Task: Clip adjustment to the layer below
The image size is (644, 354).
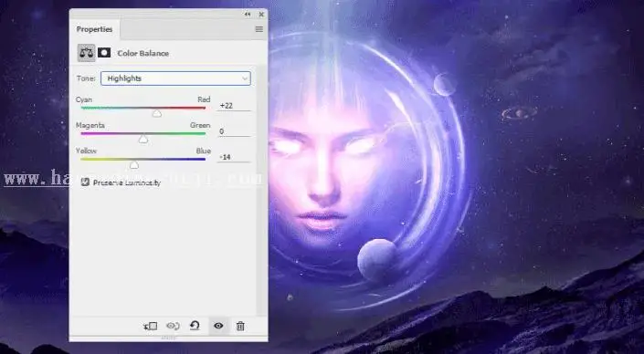Action: (151, 326)
